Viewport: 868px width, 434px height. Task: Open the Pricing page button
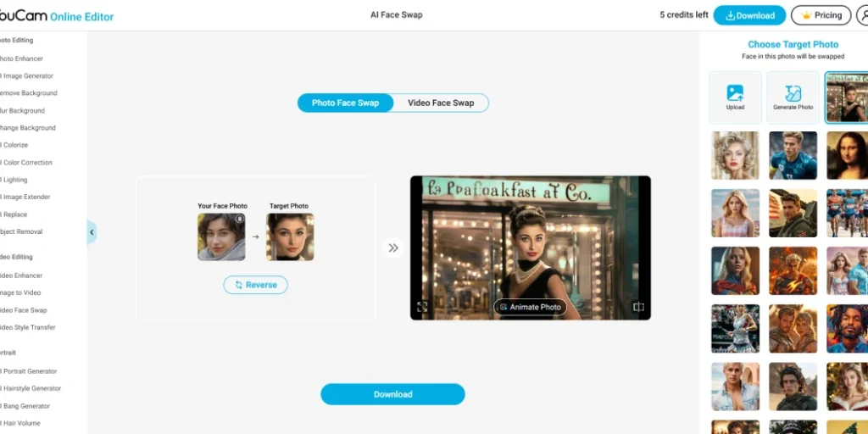point(821,15)
